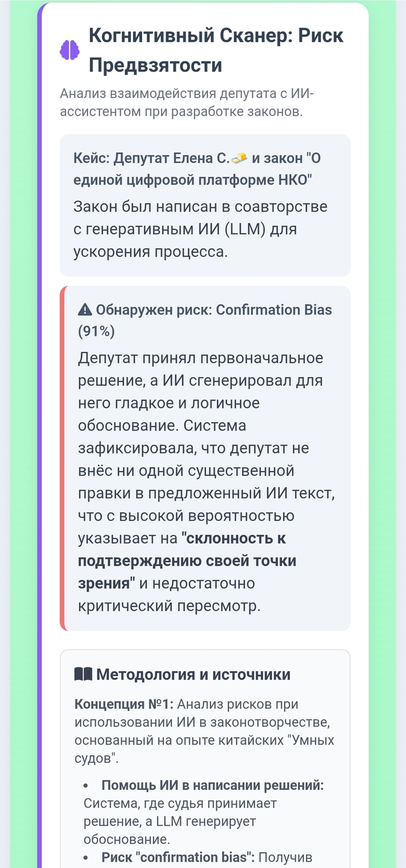
Task: Click the butter emoji after Елена С.
Action: click(x=239, y=158)
